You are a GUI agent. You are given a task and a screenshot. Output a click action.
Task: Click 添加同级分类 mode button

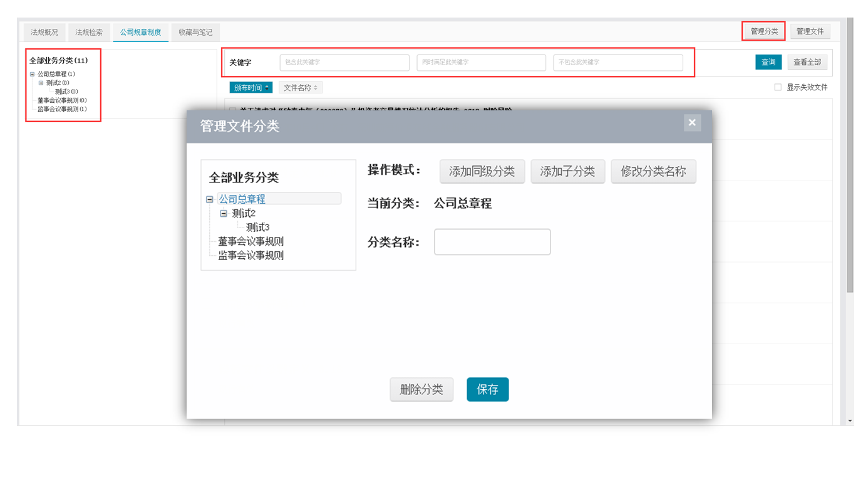pyautogui.click(x=482, y=171)
